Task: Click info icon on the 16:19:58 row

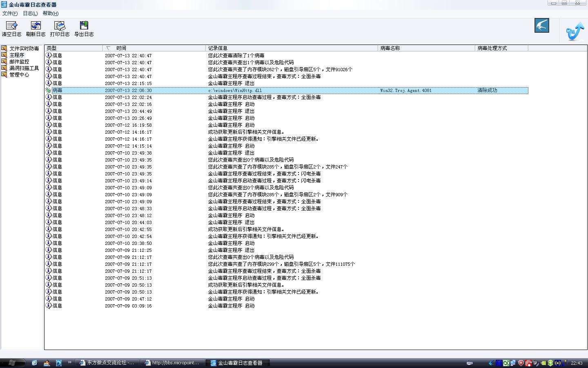Action: coord(48,125)
